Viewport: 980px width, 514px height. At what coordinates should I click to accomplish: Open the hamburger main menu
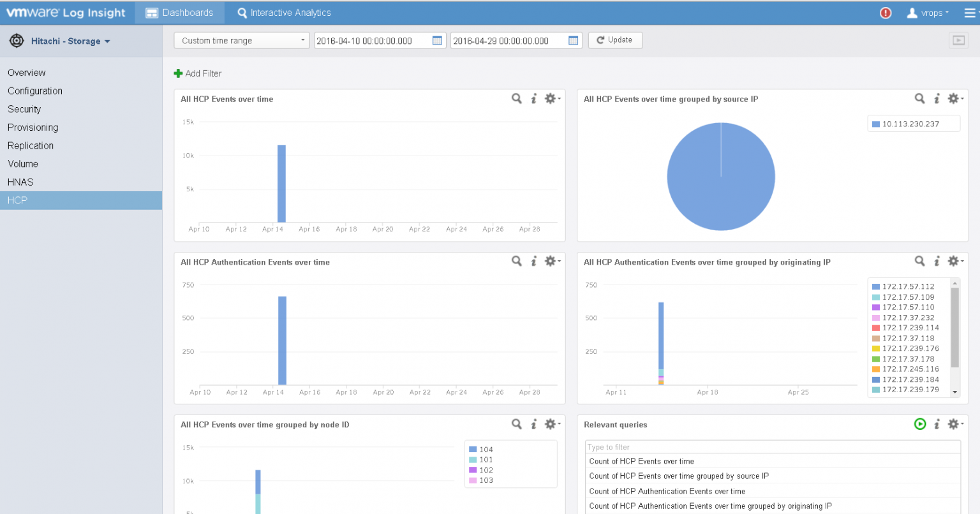coord(970,13)
